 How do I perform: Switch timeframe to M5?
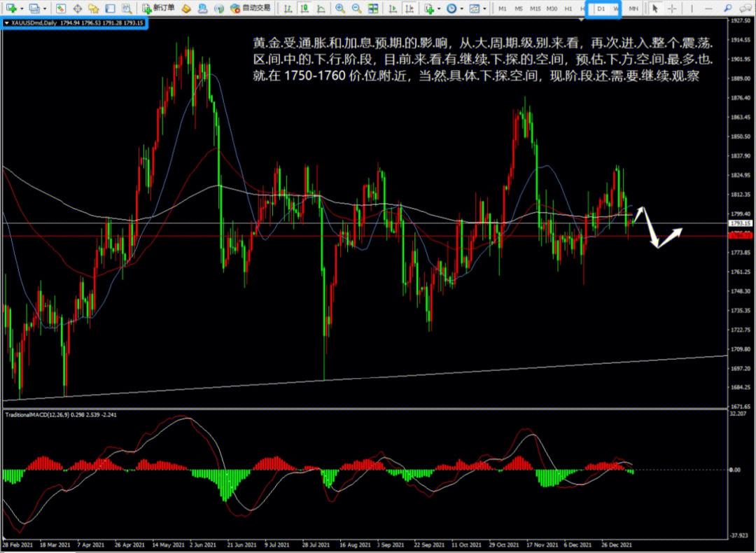click(x=519, y=8)
